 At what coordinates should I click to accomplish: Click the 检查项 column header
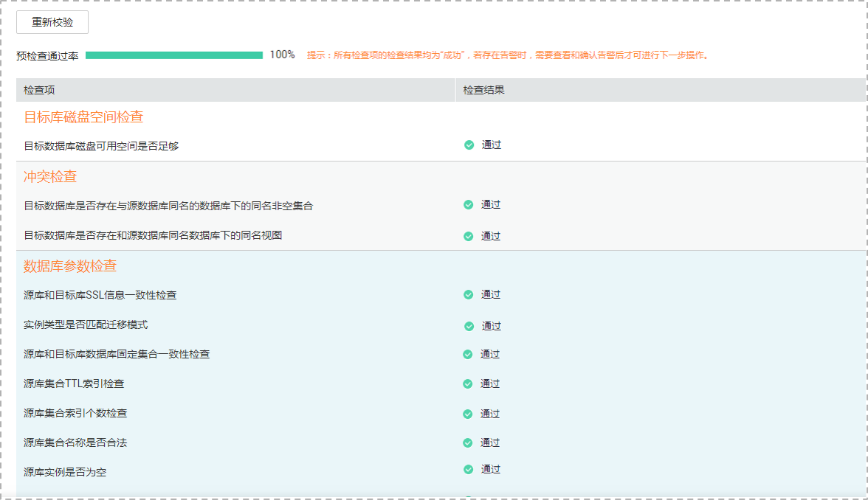(39, 90)
